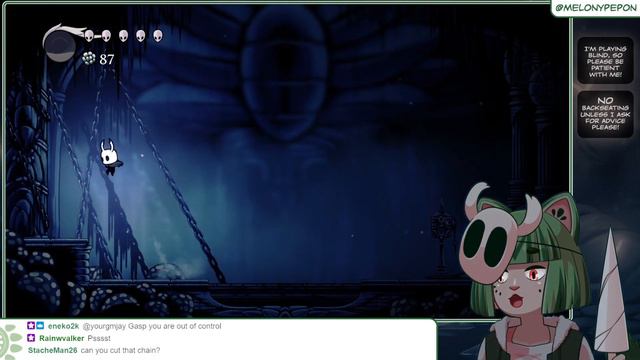Viewport: 640px width, 360px height.
Task: Click the second health mask
Action: [x=106, y=36]
